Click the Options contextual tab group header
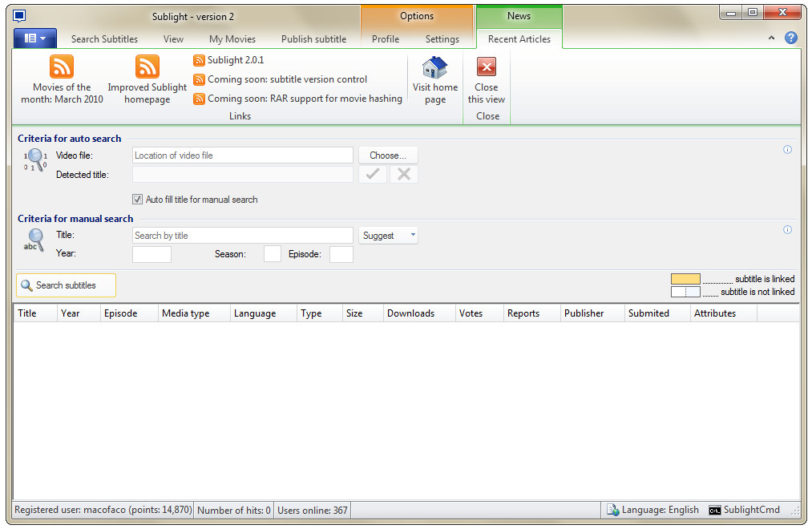Viewport: 812px width, 529px height. pyautogui.click(x=417, y=16)
